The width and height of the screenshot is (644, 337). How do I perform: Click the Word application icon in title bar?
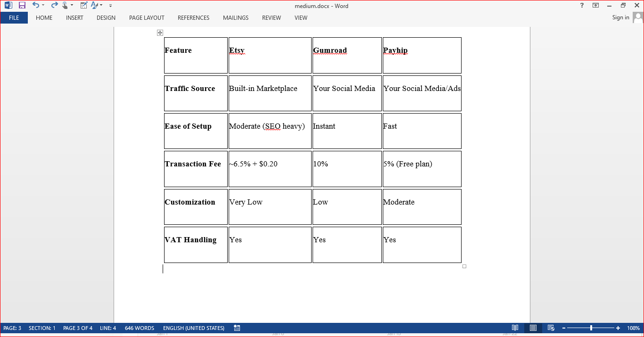(x=8, y=5)
